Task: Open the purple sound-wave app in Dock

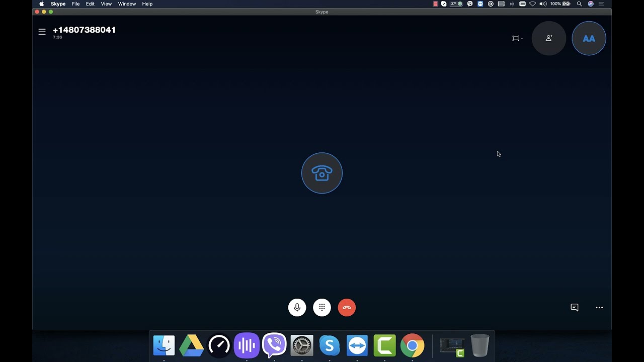Action: 247,345
